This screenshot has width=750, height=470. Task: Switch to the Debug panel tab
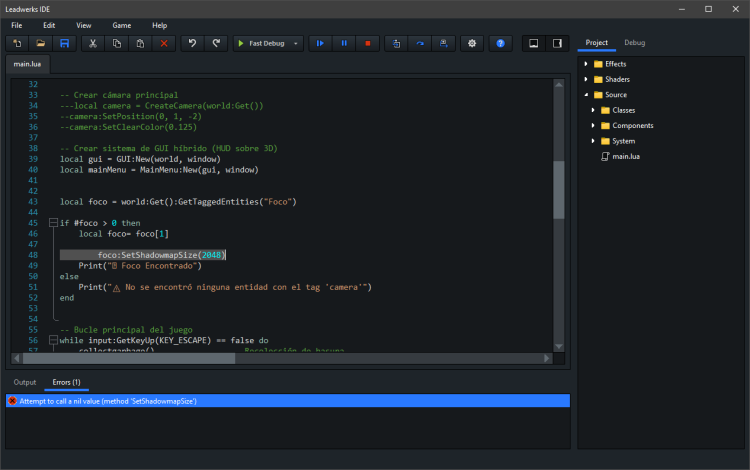click(634, 43)
